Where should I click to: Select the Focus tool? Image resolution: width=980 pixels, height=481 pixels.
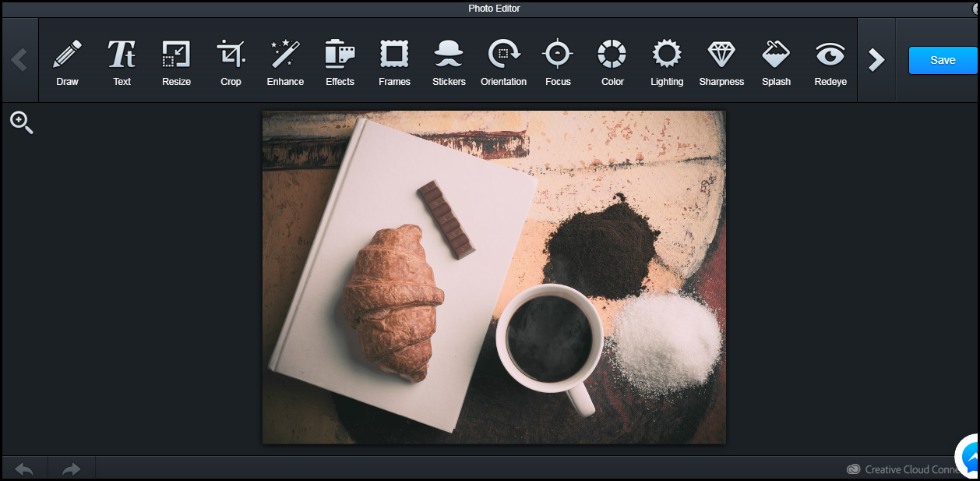(558, 61)
